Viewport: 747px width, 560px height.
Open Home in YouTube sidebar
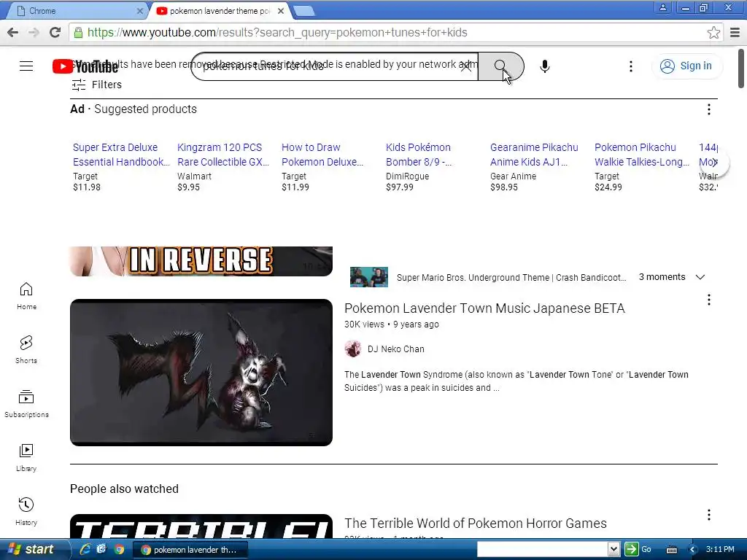pyautogui.click(x=26, y=296)
